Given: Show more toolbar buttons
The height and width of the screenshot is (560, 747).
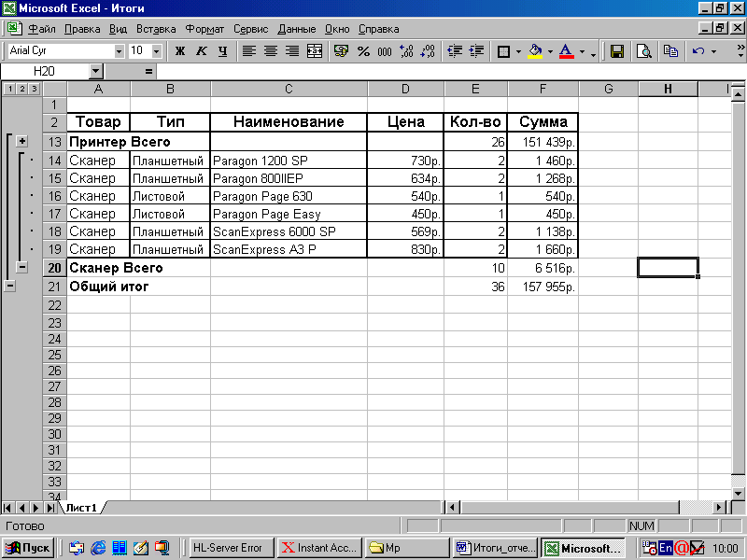Looking at the screenshot, I should pos(740,51).
